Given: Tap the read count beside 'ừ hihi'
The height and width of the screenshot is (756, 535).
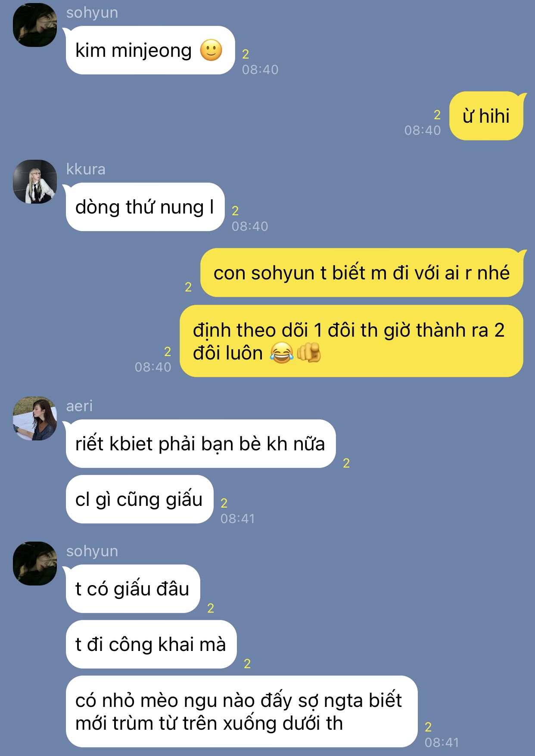Looking at the screenshot, I should pyautogui.click(x=437, y=115).
